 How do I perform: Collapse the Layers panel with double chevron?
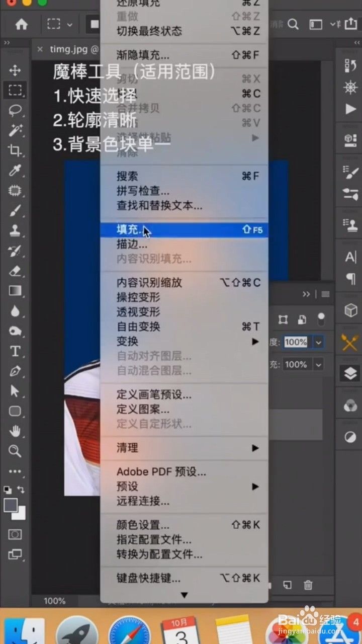tap(306, 294)
